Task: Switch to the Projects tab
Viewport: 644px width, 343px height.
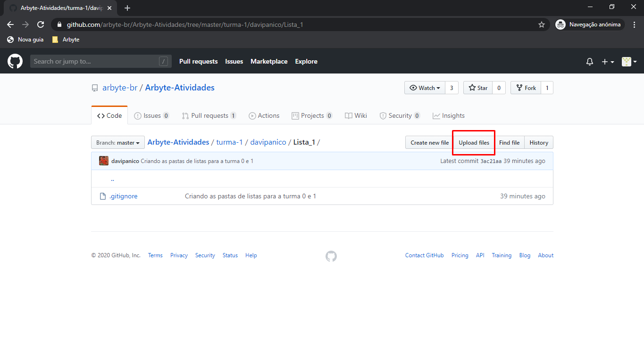Action: (x=312, y=115)
